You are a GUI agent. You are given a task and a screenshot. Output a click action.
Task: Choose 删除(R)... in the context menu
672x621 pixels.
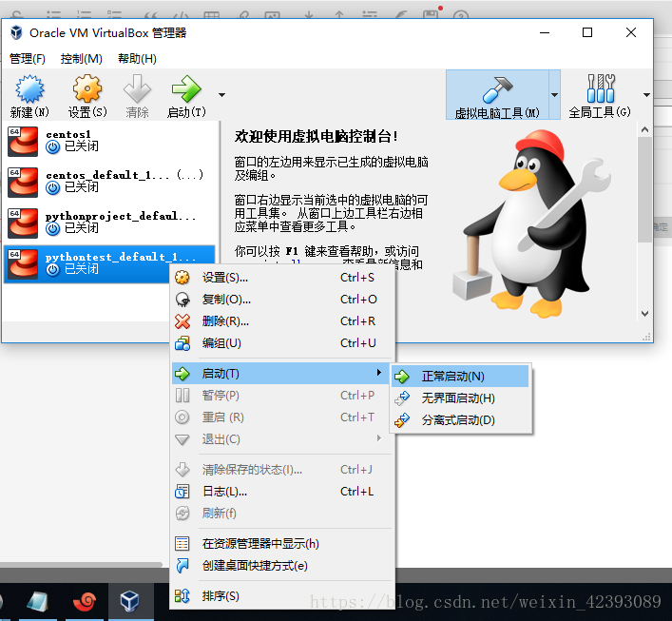[282, 321]
